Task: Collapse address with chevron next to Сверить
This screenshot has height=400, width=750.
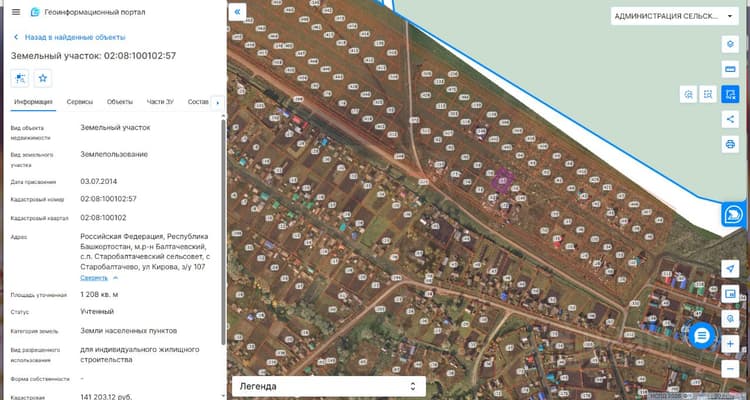Action: click(115, 278)
